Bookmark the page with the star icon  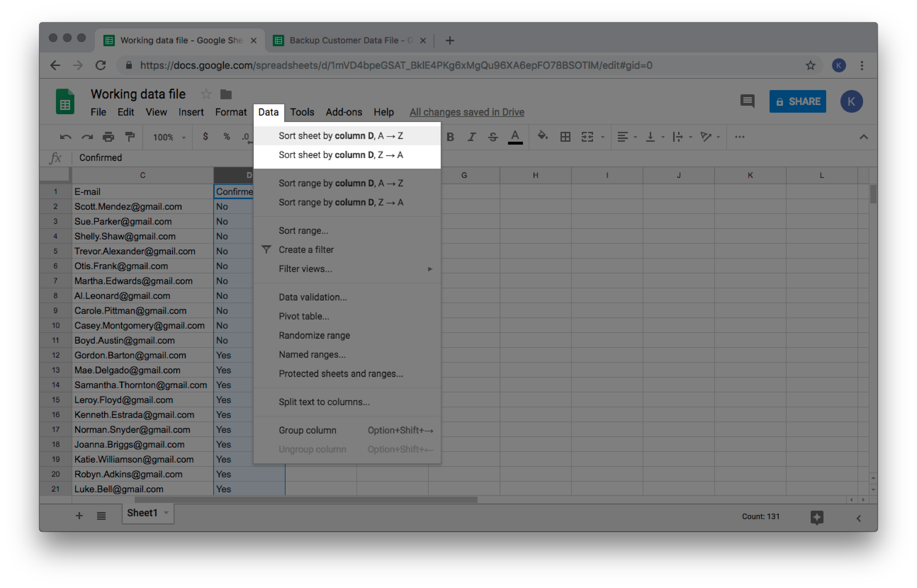810,65
